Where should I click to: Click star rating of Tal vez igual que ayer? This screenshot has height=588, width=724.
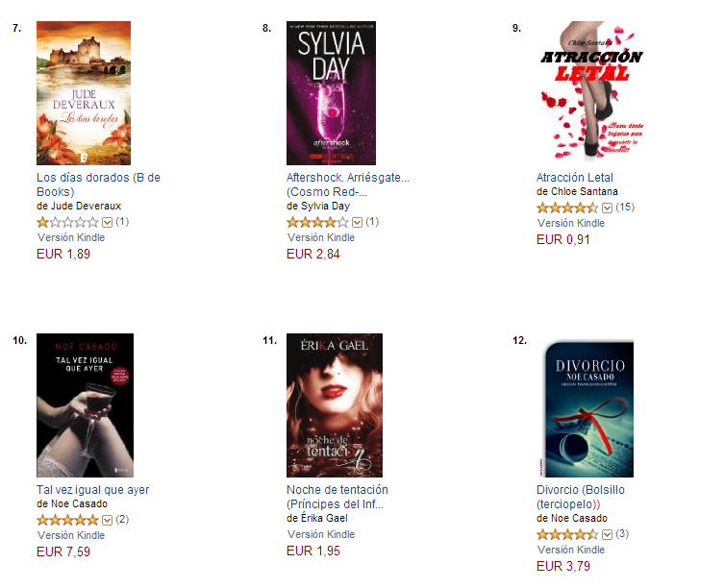click(x=67, y=520)
